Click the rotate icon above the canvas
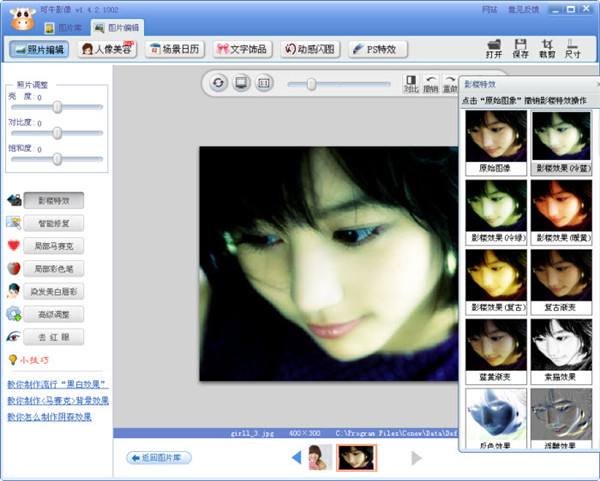The image size is (600, 481). [219, 83]
